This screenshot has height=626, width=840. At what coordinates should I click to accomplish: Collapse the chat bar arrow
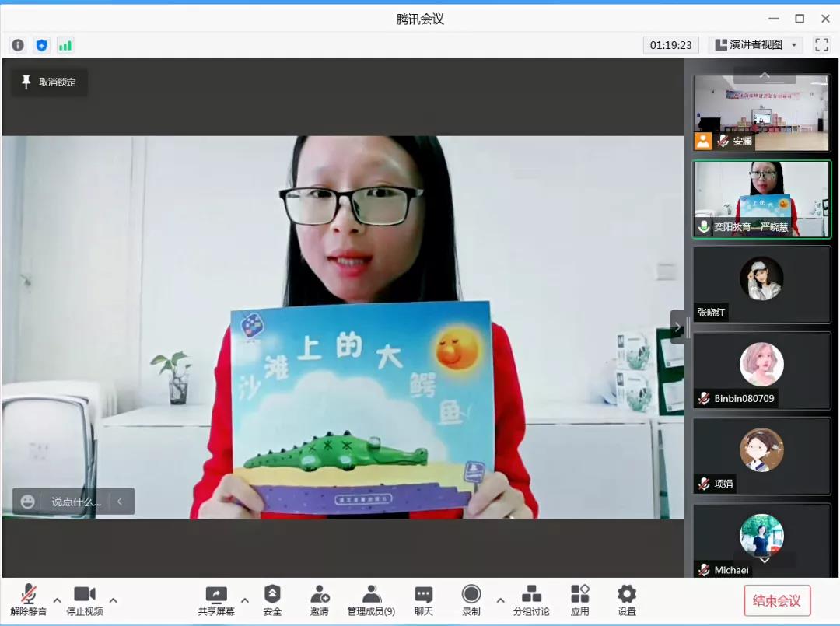pos(120,502)
